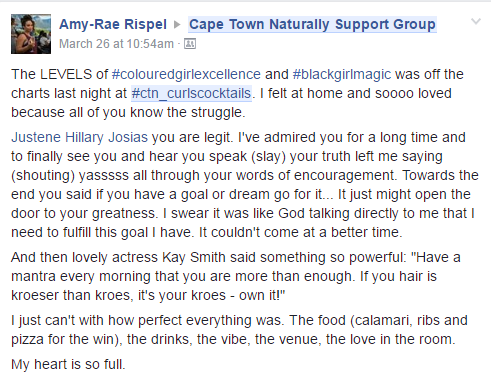This screenshot has height=377, width=491.
Task: Open the post options chevron menu
Action: [x=476, y=22]
